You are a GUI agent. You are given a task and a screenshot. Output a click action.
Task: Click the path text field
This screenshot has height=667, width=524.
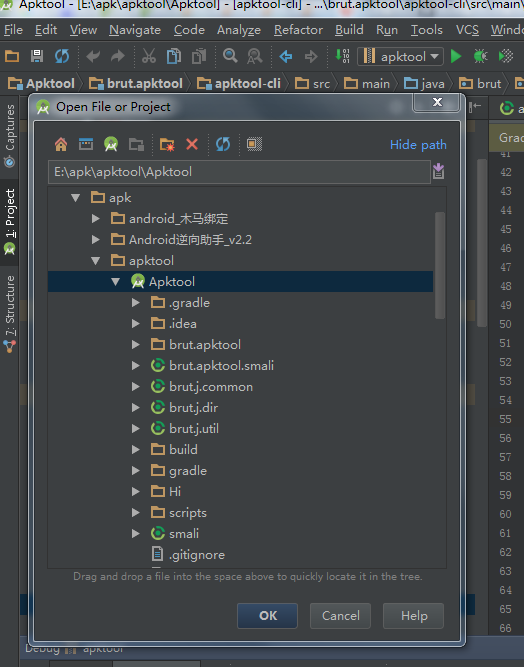tap(239, 172)
